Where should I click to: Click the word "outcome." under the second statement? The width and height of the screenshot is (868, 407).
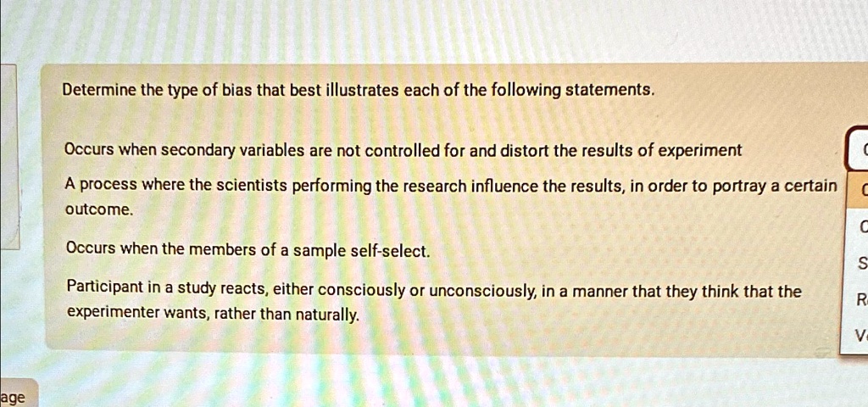pyautogui.click(x=98, y=209)
